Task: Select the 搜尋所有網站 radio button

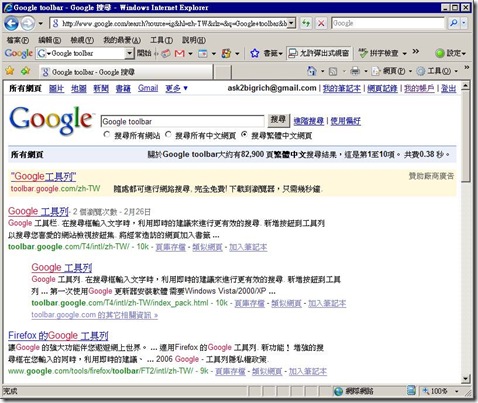Action: [x=107, y=135]
